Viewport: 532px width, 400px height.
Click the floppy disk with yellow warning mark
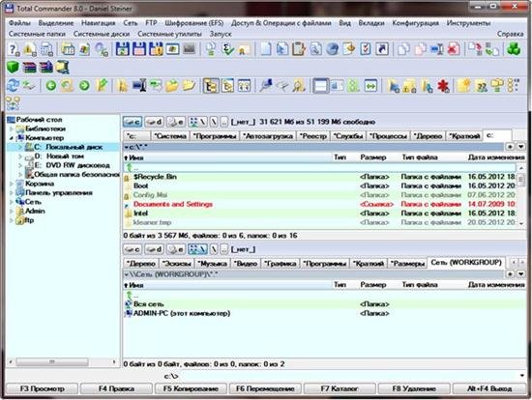[156, 49]
